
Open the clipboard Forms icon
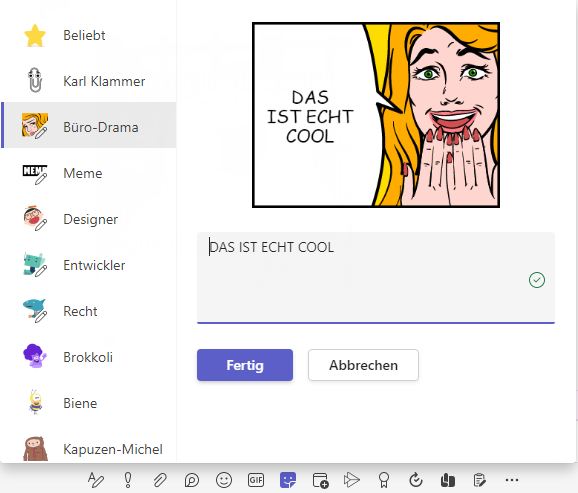(x=480, y=480)
